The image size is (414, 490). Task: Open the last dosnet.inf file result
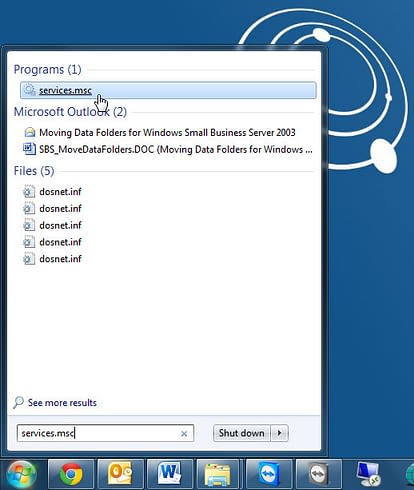pos(60,259)
